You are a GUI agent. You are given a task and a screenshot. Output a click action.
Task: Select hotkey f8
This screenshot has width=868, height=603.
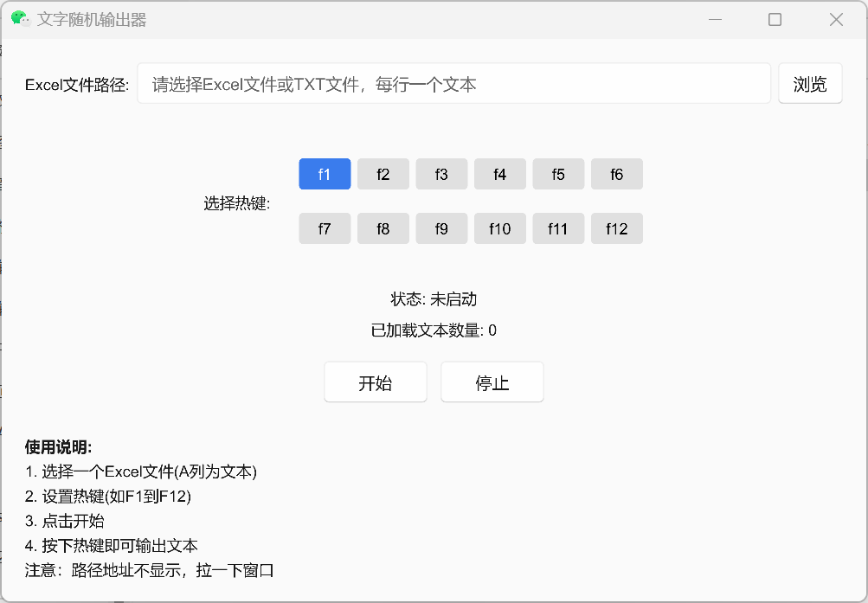pos(383,228)
